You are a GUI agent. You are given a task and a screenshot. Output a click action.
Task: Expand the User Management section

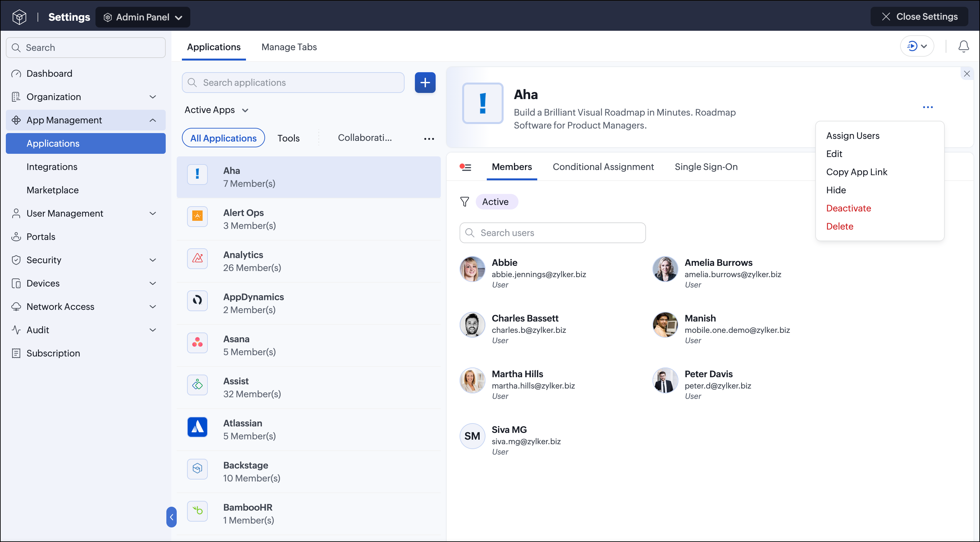pyautogui.click(x=86, y=213)
